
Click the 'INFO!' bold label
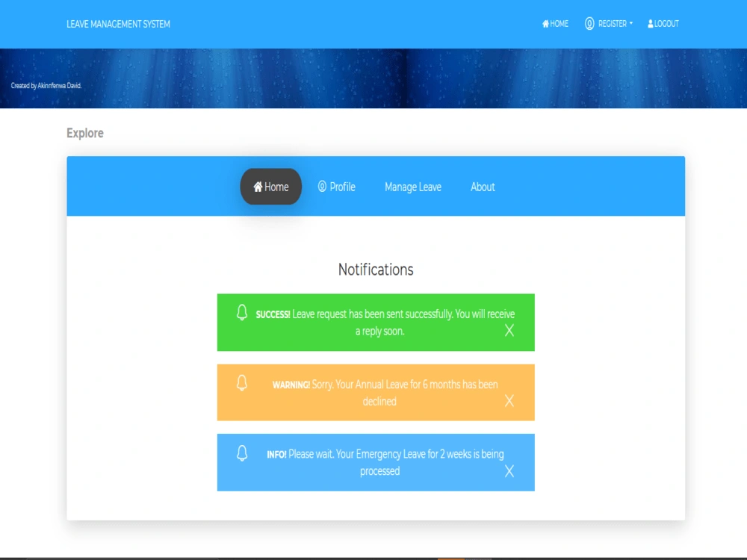277,455
